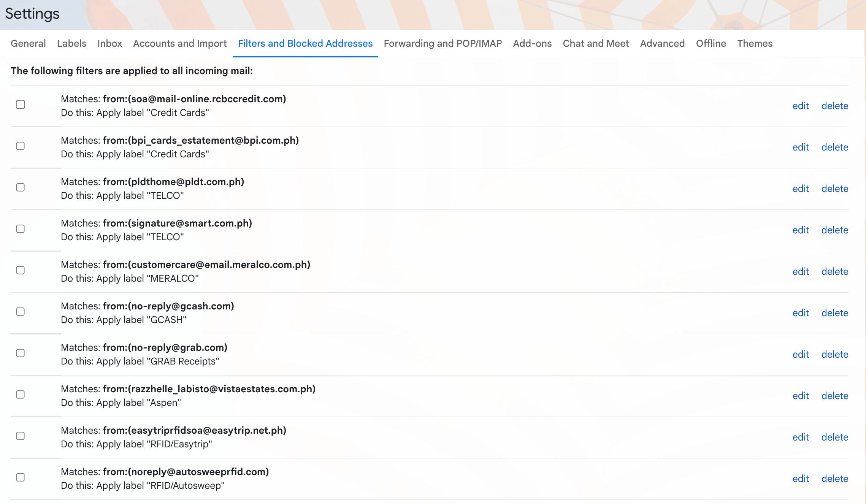Delete the bpi.com.ph Credit Cards filter
Viewport: 866px width, 504px height.
pos(834,147)
